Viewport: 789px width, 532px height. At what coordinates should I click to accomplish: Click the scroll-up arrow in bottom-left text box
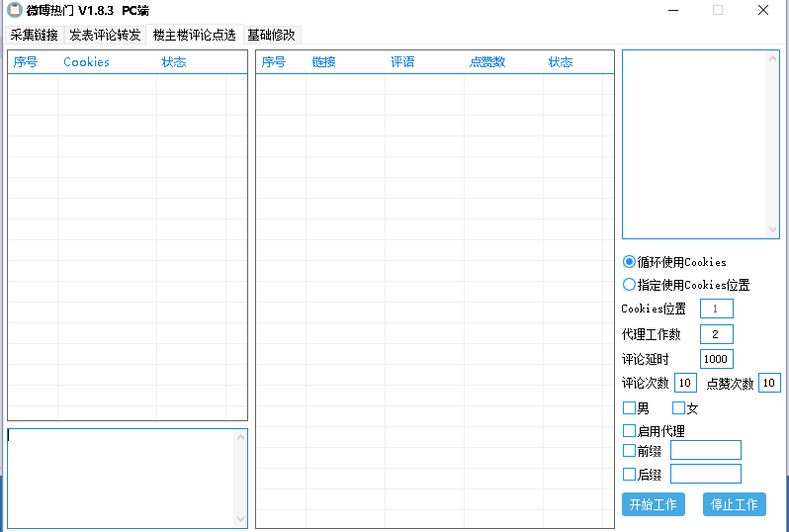coord(239,436)
